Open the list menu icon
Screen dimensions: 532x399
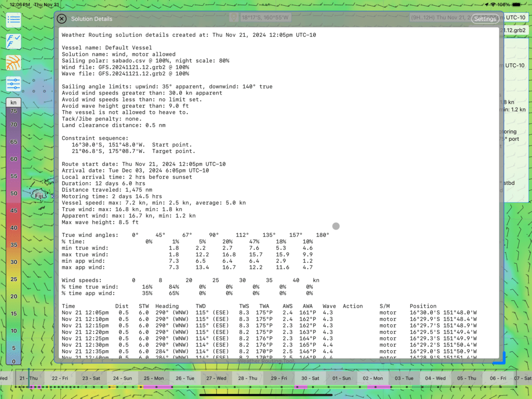[x=14, y=21]
